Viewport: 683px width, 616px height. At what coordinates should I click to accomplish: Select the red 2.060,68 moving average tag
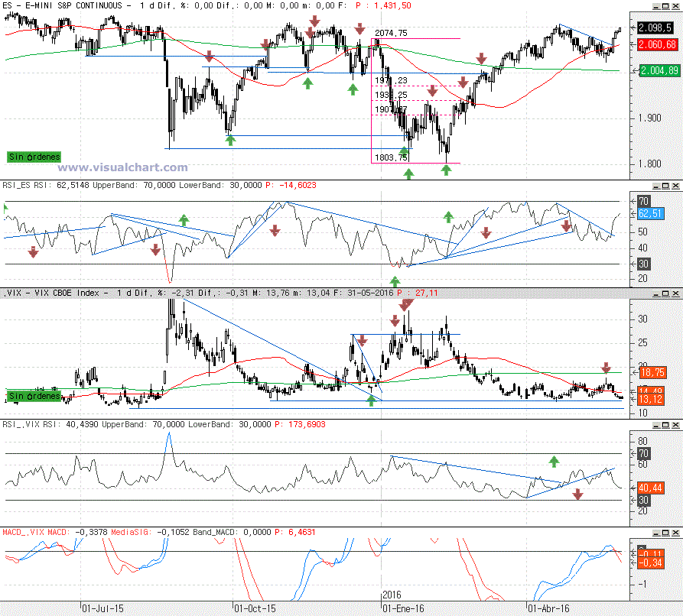pos(657,44)
